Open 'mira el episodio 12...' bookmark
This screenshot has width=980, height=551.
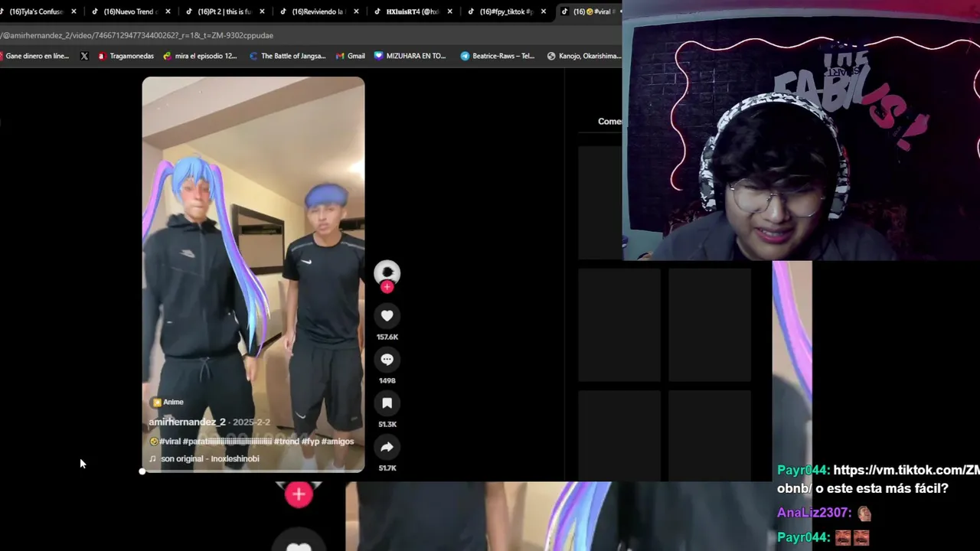pos(199,56)
